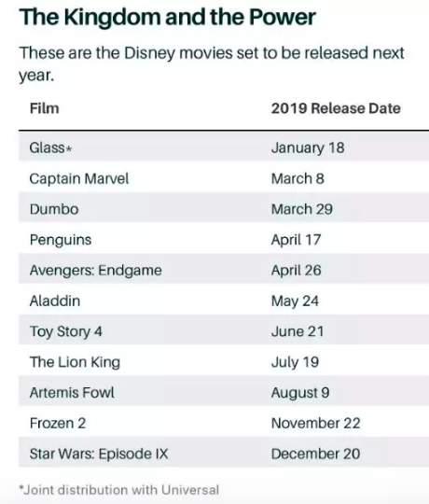Select the November 22 date cell
This screenshot has width=429, height=504.
pos(315,423)
